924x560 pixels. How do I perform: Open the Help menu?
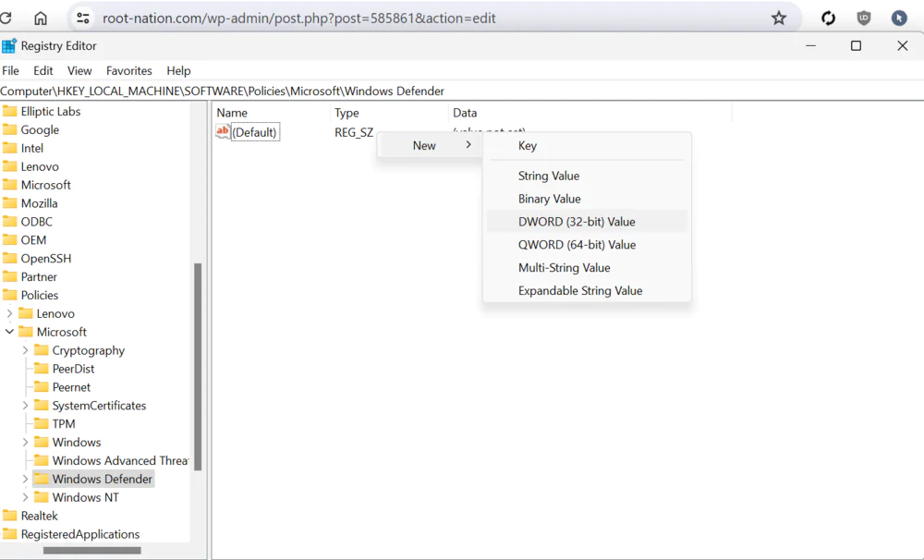pos(178,71)
